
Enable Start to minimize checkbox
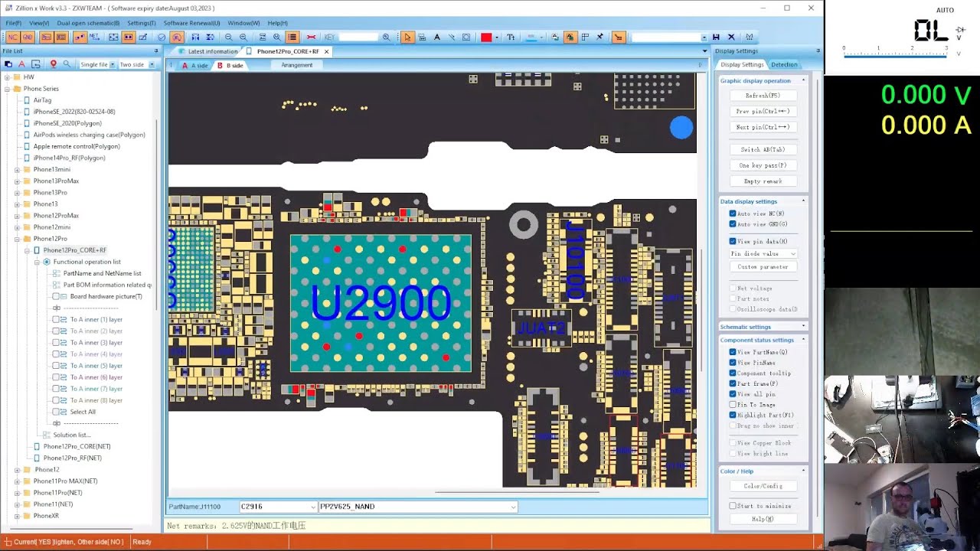pyautogui.click(x=733, y=506)
